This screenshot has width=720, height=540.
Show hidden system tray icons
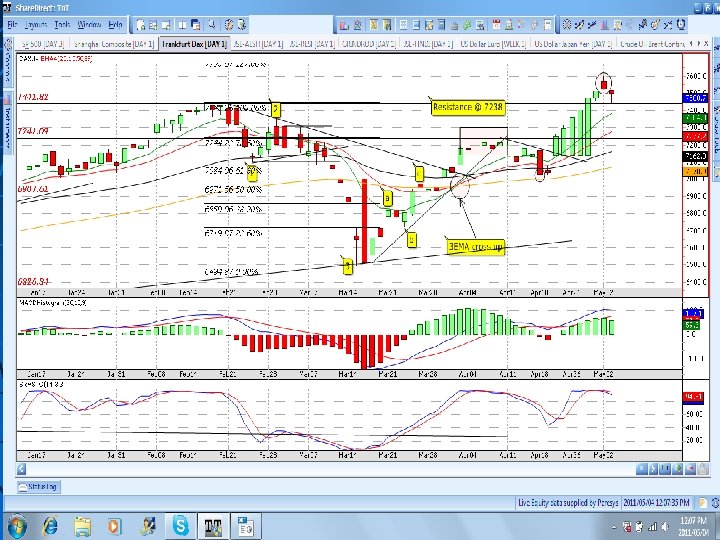(614, 527)
